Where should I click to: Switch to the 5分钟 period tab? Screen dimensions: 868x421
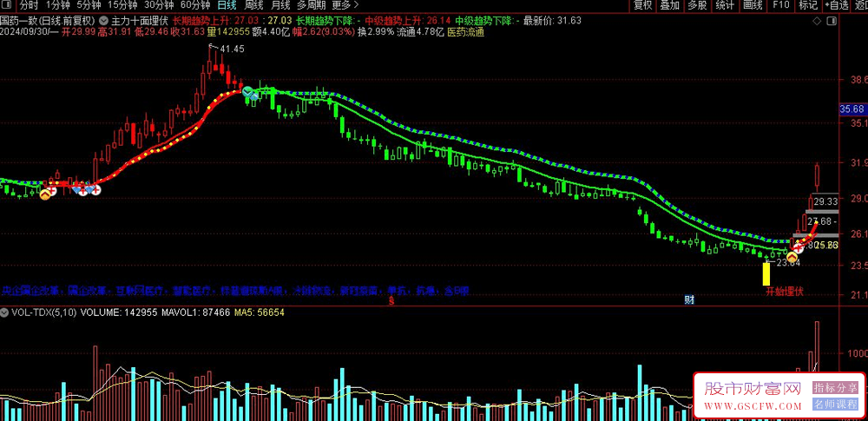89,5
